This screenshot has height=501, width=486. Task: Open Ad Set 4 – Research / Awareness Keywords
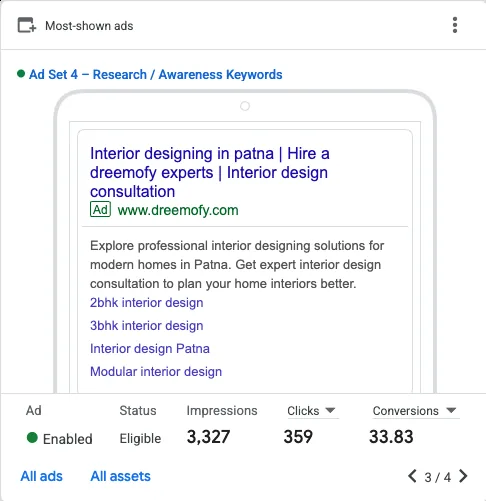click(155, 74)
